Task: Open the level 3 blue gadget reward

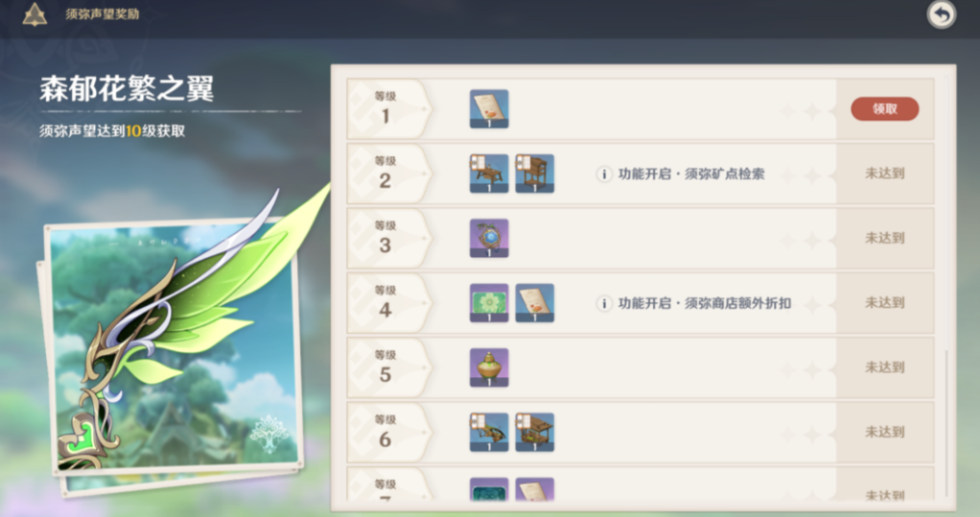Action: (489, 238)
